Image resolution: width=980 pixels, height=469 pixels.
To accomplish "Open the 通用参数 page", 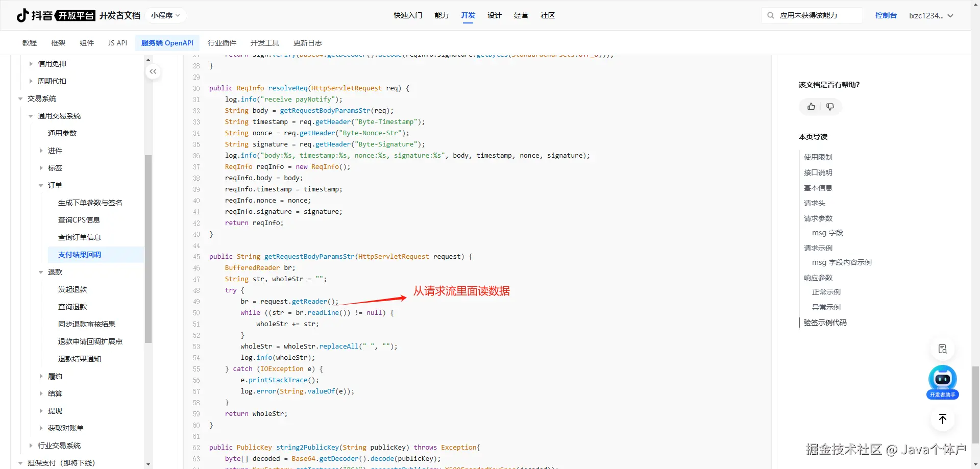I will click(62, 133).
